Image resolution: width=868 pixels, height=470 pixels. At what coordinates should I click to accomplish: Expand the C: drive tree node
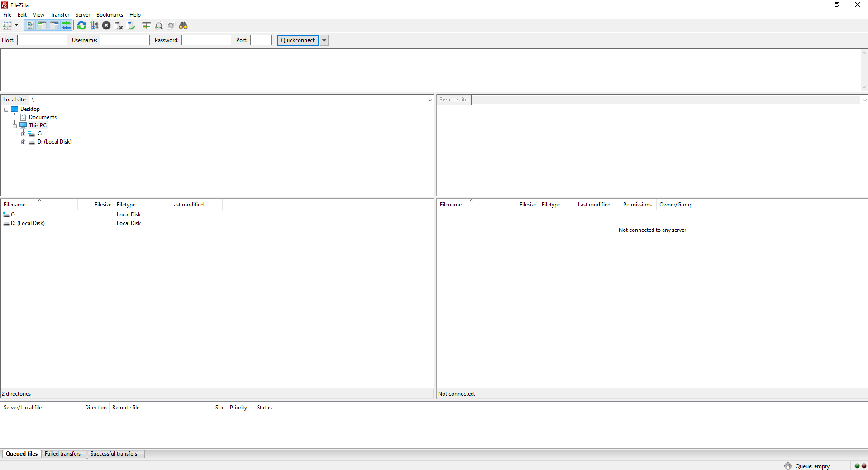[x=24, y=134]
